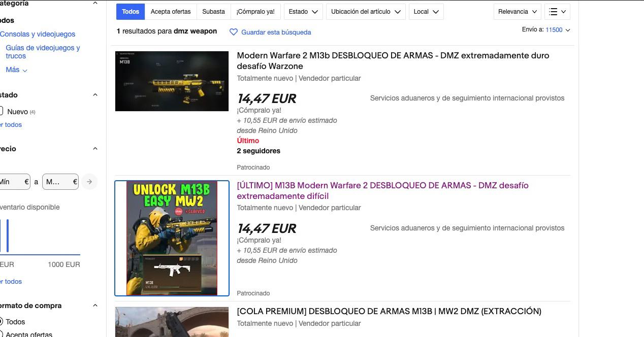
Task: Select the Todos filter tab above the results
Action: (131, 12)
